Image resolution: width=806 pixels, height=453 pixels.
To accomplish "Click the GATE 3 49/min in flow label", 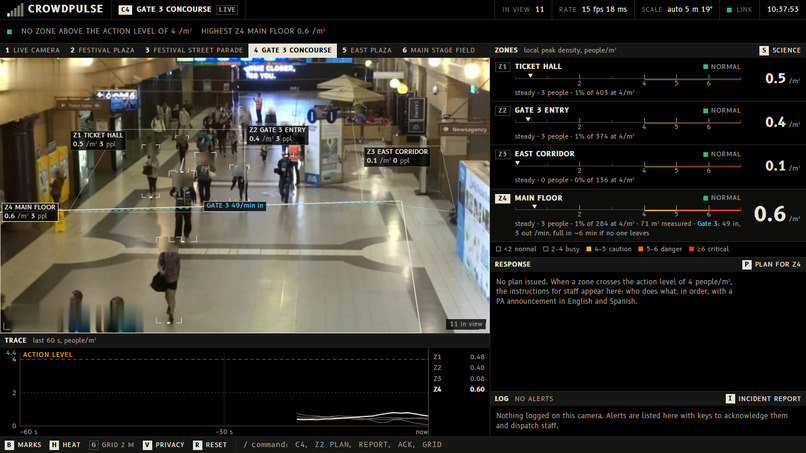I will tap(235, 206).
